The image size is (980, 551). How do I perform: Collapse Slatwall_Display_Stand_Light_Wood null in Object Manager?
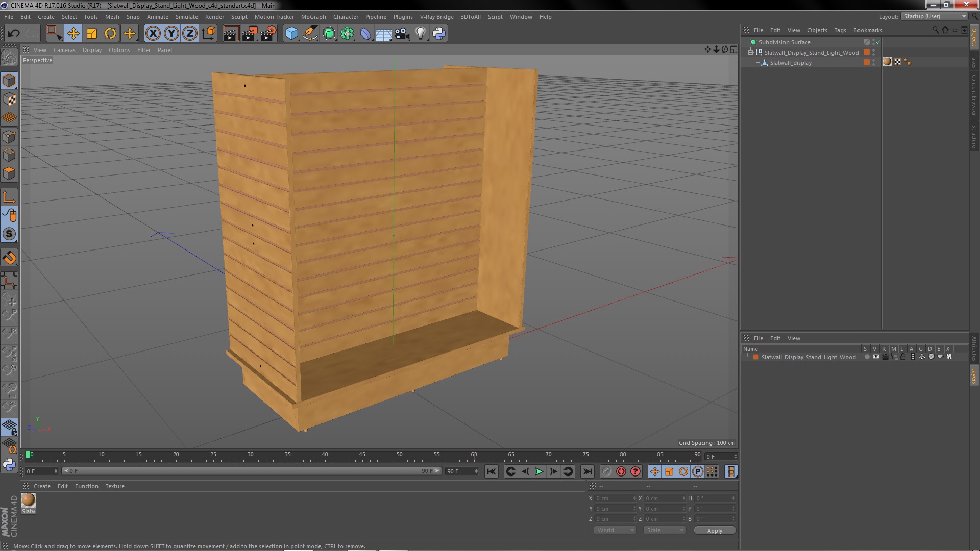pos(751,53)
